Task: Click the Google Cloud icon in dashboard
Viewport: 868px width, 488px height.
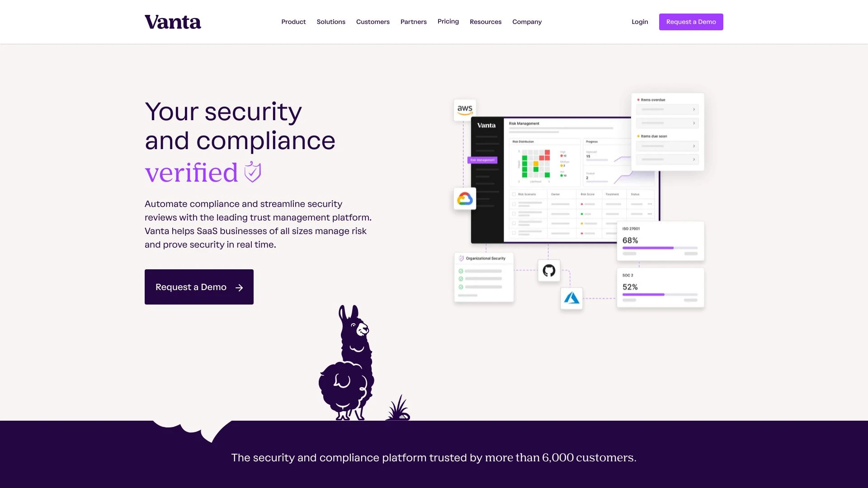Action: 465,199
